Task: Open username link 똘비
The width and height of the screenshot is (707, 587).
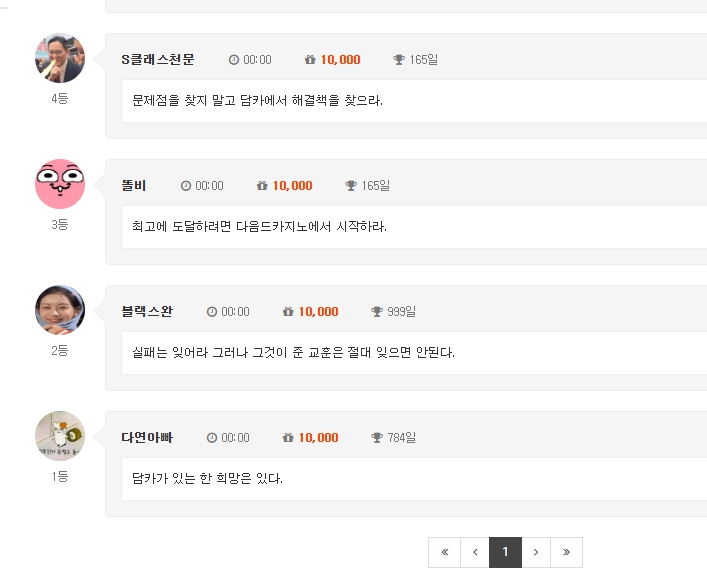Action: pyautogui.click(x=133, y=185)
